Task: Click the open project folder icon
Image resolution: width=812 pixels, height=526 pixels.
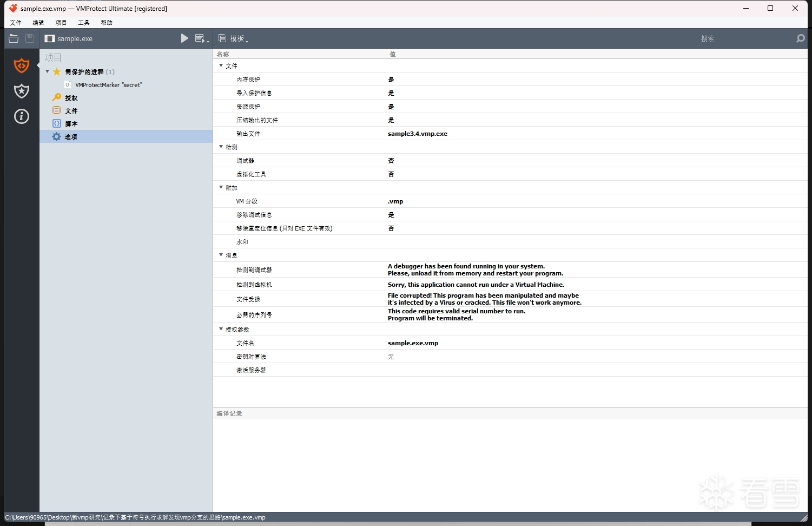Action: pyautogui.click(x=14, y=38)
